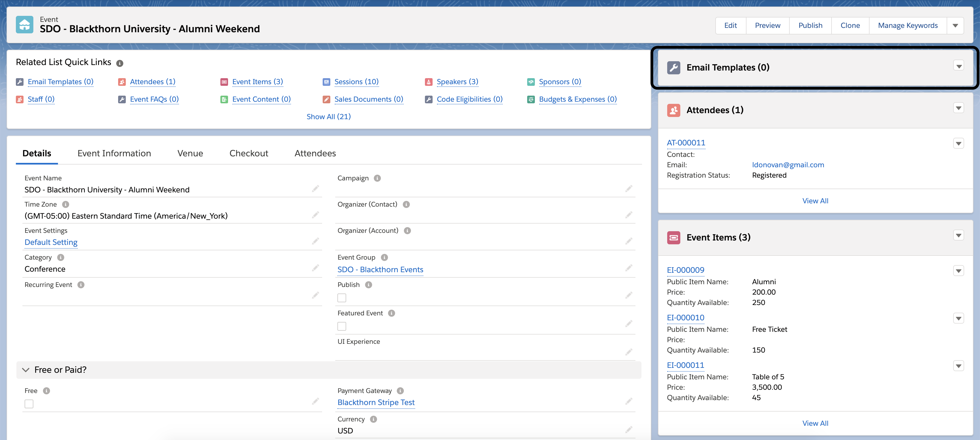Click the pencil icon to edit Category
This screenshot has width=980, height=440.
click(315, 268)
